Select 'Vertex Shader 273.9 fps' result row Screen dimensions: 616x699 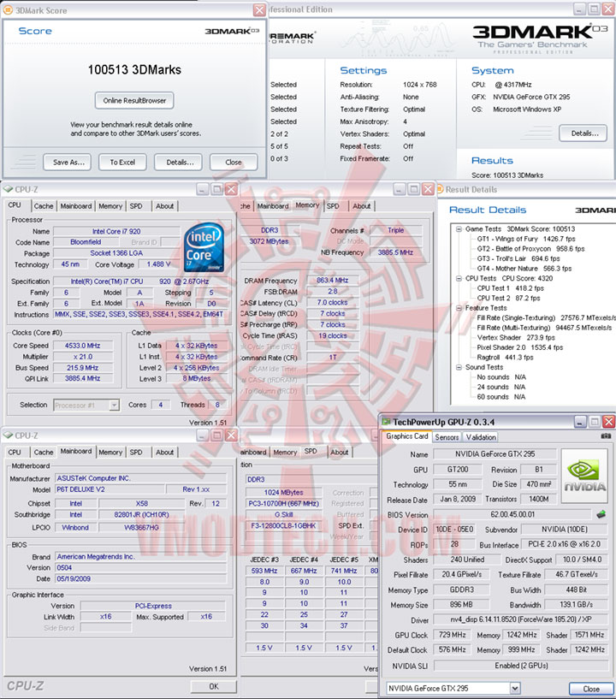(x=516, y=337)
